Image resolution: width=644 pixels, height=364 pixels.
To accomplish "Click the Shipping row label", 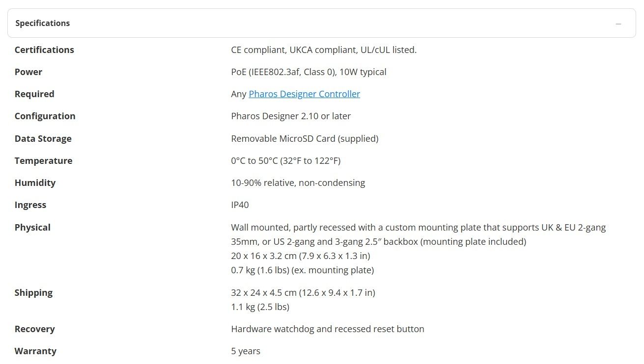I will (x=33, y=292).
